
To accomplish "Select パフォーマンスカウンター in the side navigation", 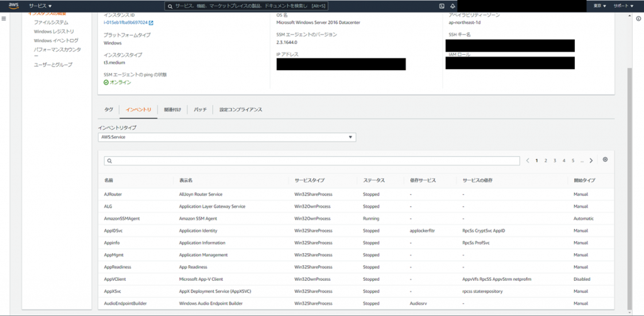I will 57,53.
